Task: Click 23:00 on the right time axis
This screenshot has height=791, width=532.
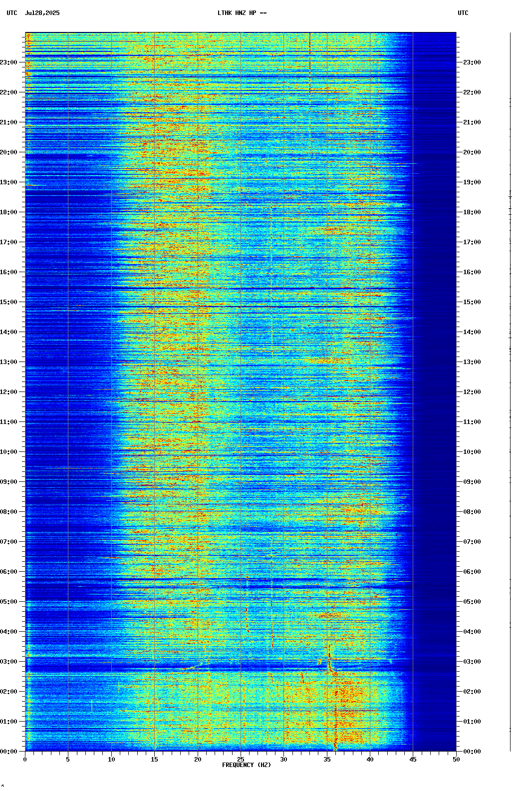Action: click(x=472, y=62)
